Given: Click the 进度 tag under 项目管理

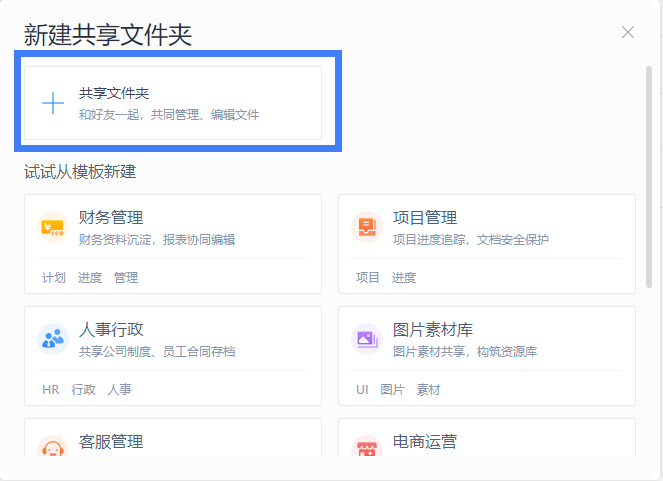Looking at the screenshot, I should [404, 278].
